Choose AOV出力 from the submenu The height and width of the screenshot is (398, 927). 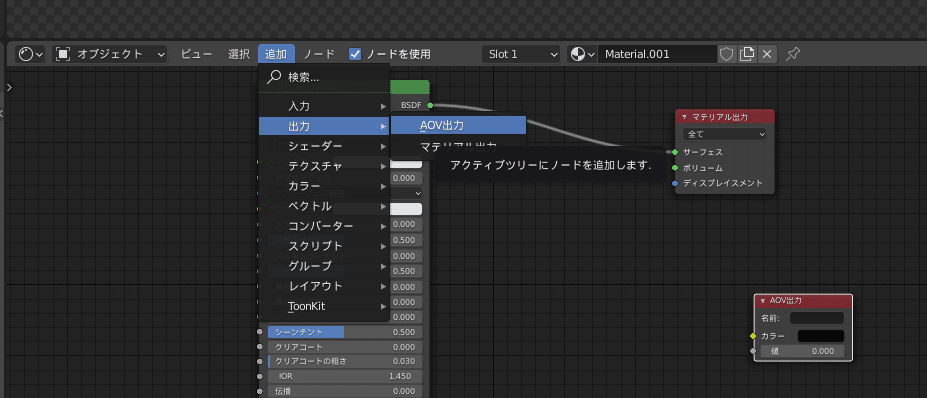(458, 125)
